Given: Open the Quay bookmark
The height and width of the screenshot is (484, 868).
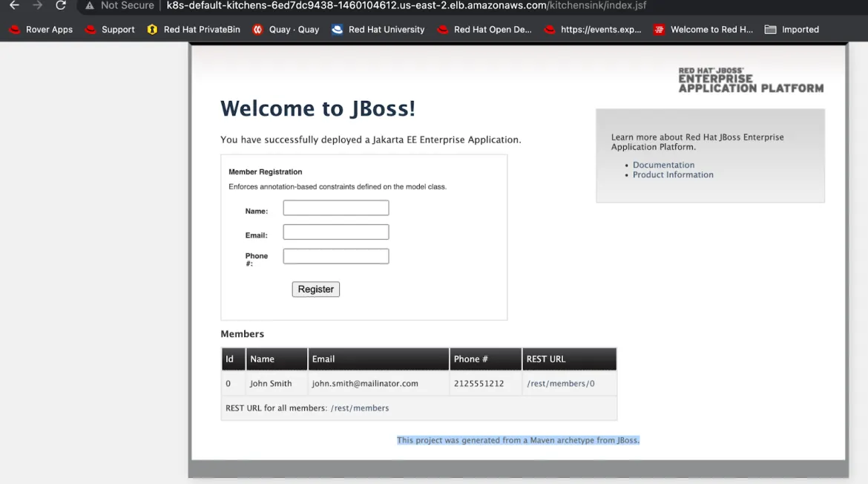Looking at the screenshot, I should 286,30.
